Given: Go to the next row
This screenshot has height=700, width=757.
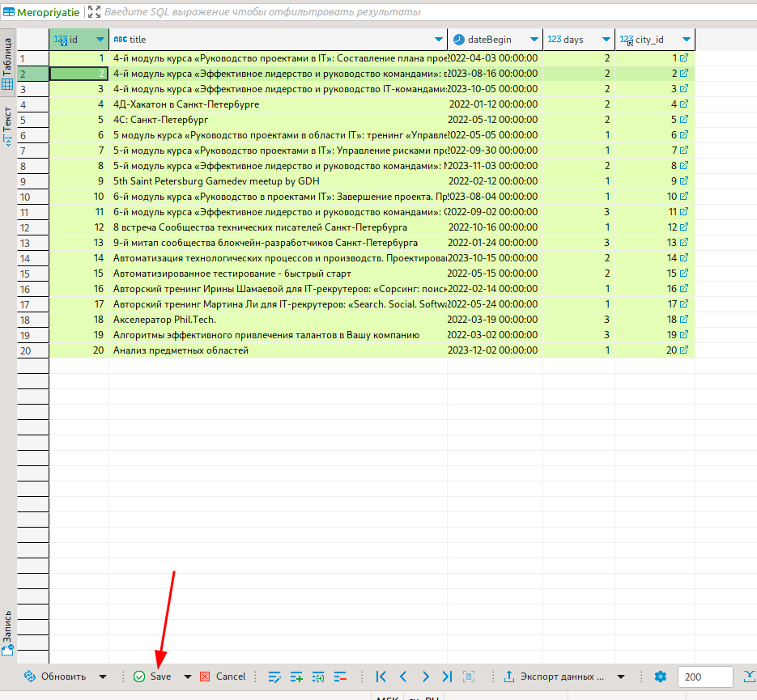Looking at the screenshot, I should [x=425, y=677].
